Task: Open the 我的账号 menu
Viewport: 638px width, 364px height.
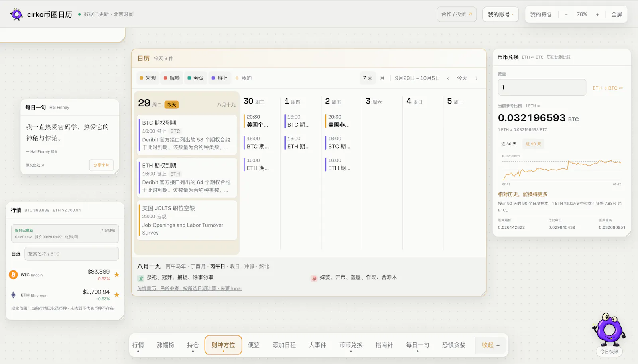Action: (500, 14)
